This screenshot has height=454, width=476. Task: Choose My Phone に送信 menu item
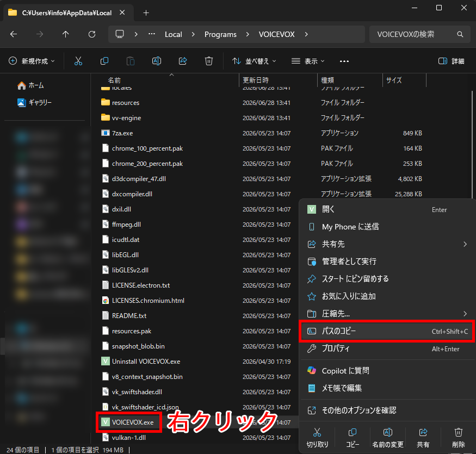(387, 227)
